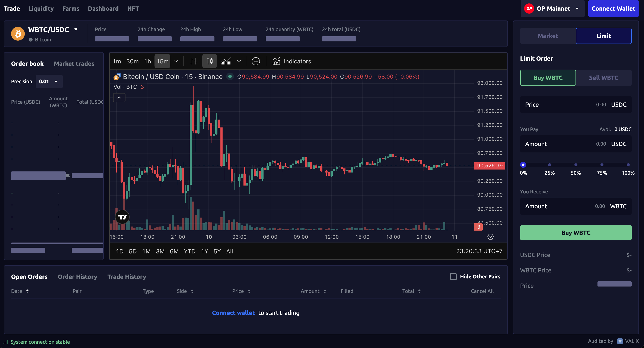Set the amount slider to 50%
644x348 pixels.
[x=576, y=165]
